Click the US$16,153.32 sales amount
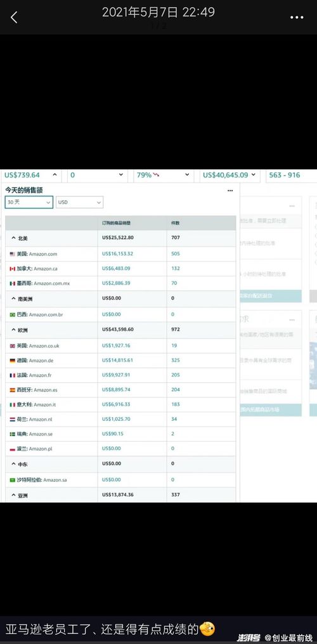The image size is (317, 644). 117,254
